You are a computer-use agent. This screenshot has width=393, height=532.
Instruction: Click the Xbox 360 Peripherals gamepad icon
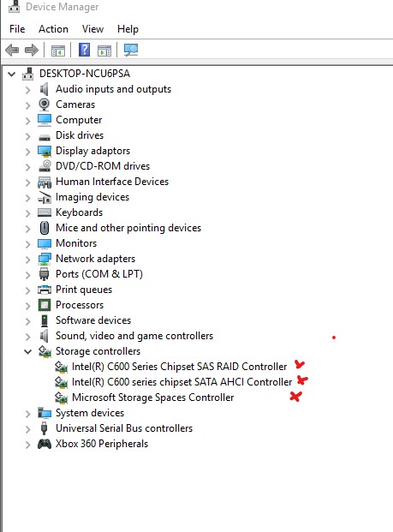point(45,444)
